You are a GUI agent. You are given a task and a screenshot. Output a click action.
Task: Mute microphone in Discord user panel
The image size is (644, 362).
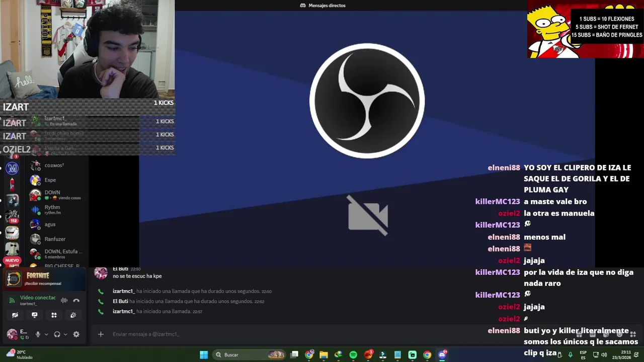click(x=38, y=334)
